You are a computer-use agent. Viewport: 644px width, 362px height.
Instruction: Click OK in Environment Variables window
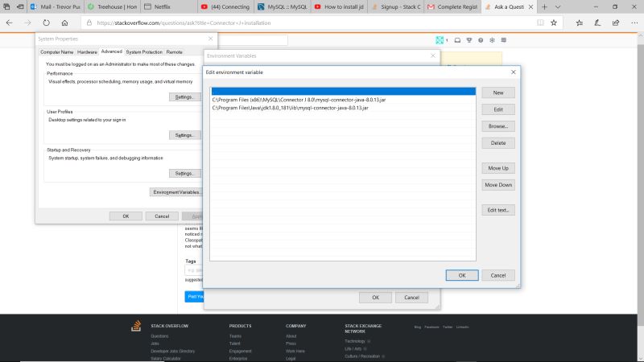tap(375, 298)
